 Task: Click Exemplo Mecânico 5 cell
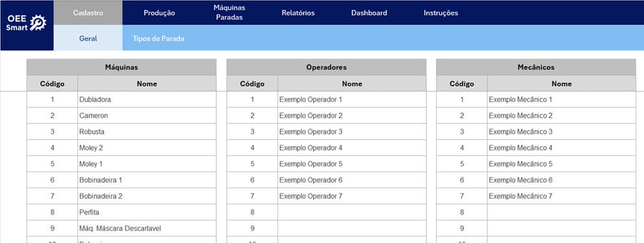coord(561,164)
